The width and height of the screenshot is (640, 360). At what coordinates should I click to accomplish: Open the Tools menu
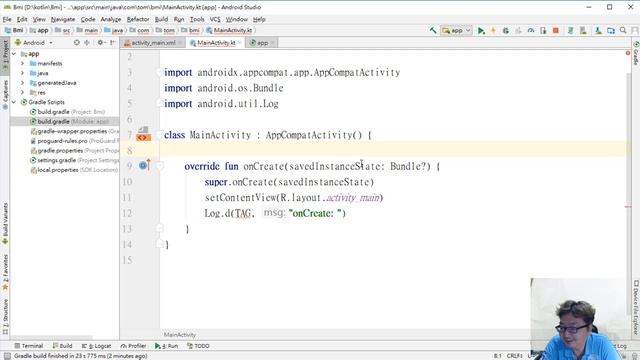(x=197, y=19)
